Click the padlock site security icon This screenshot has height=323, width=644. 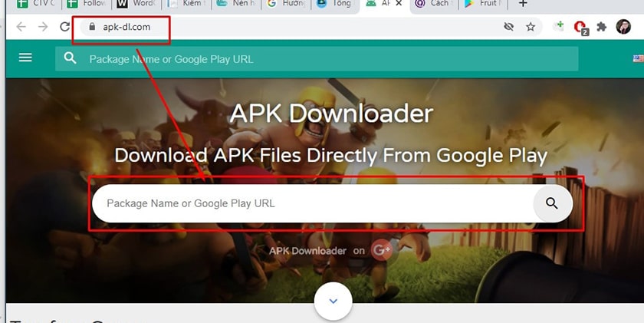click(92, 27)
